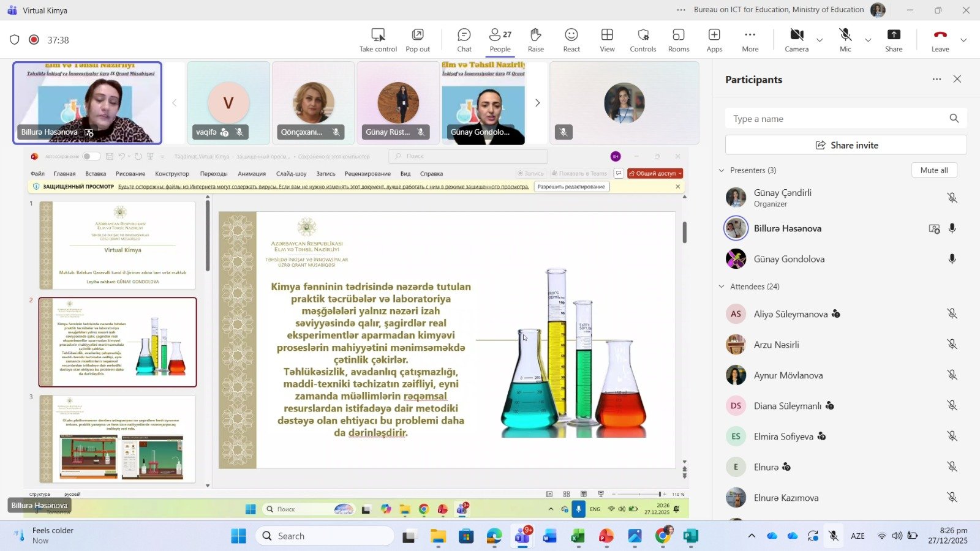Toggle mute for Günay Gondolova
This screenshot has height=551, width=980.
click(x=952, y=259)
